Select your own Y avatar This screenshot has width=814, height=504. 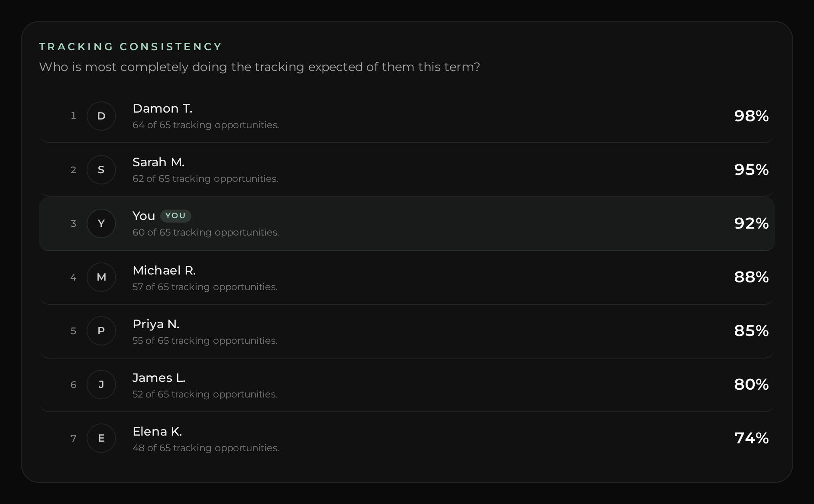click(x=101, y=223)
